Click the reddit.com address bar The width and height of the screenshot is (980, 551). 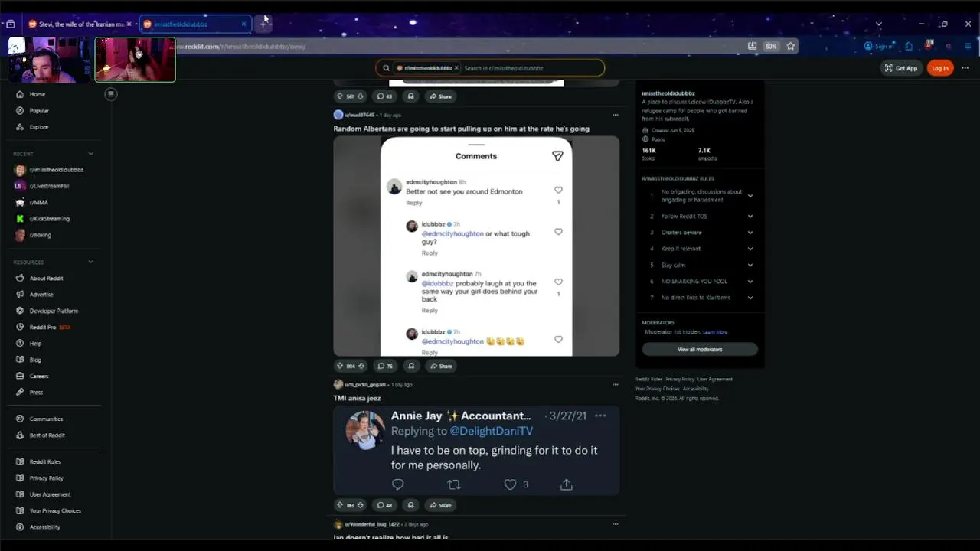point(459,46)
